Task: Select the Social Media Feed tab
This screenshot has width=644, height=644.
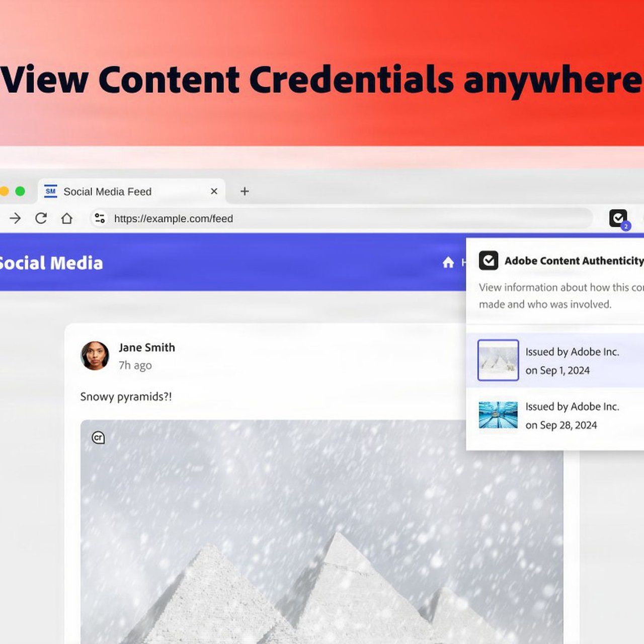Action: (132, 191)
